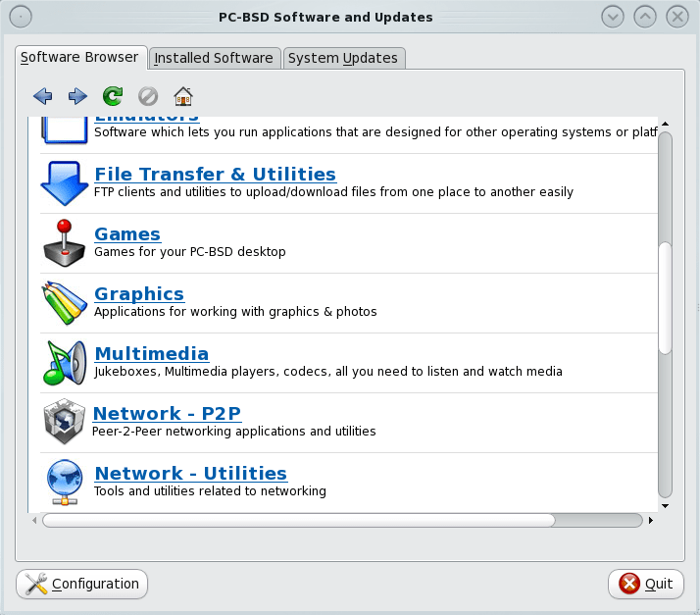Click the grey stop loading icon
Screen dimensions: 700x615
[x=148, y=96]
